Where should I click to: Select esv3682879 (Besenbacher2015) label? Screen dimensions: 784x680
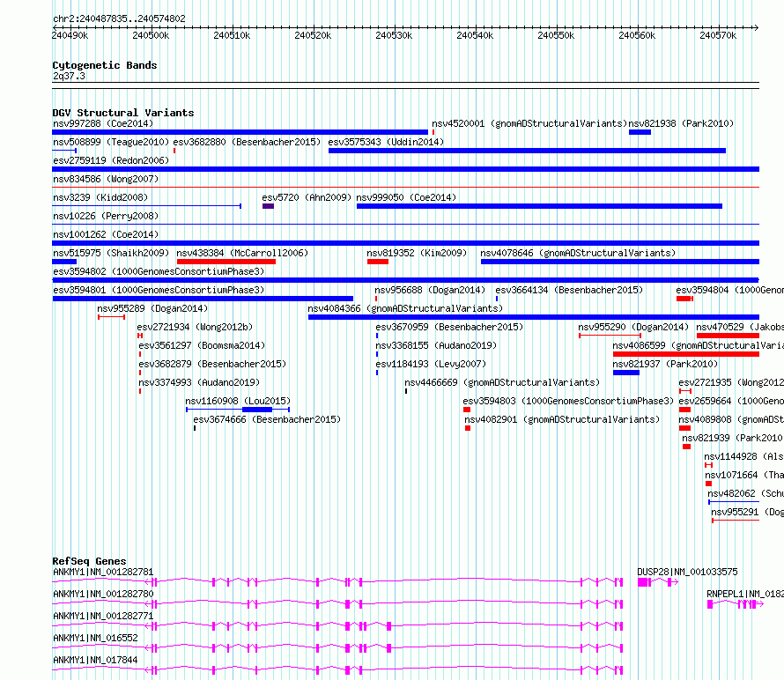[212, 364]
